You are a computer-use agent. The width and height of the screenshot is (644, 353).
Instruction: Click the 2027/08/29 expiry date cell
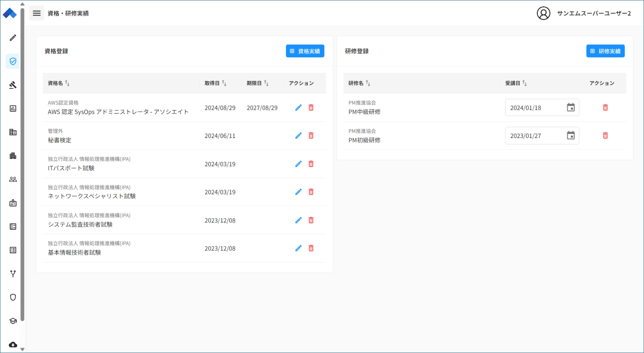(x=262, y=108)
